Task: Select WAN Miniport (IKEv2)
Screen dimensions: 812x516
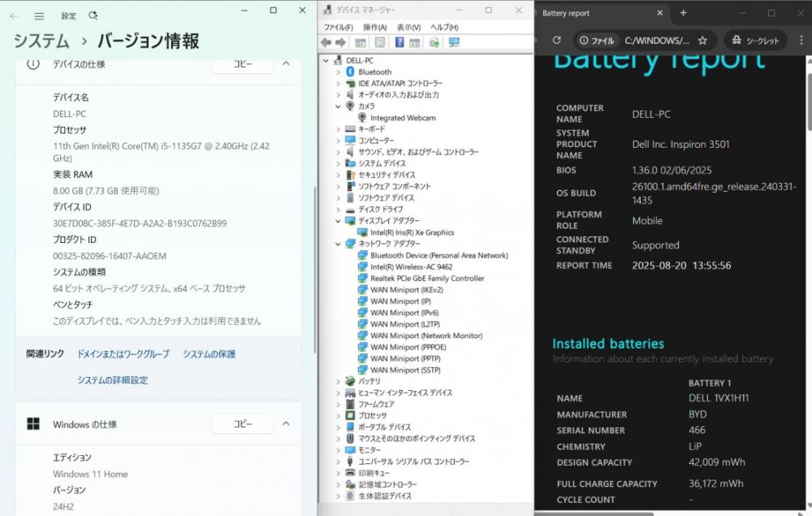Action: 407,289
